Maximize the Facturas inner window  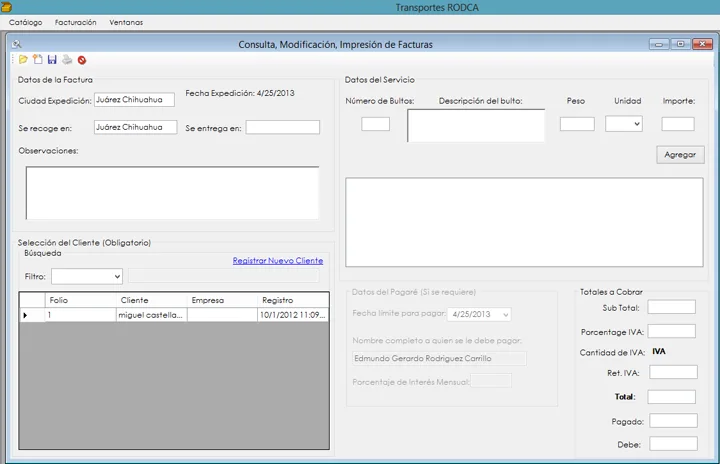click(681, 44)
